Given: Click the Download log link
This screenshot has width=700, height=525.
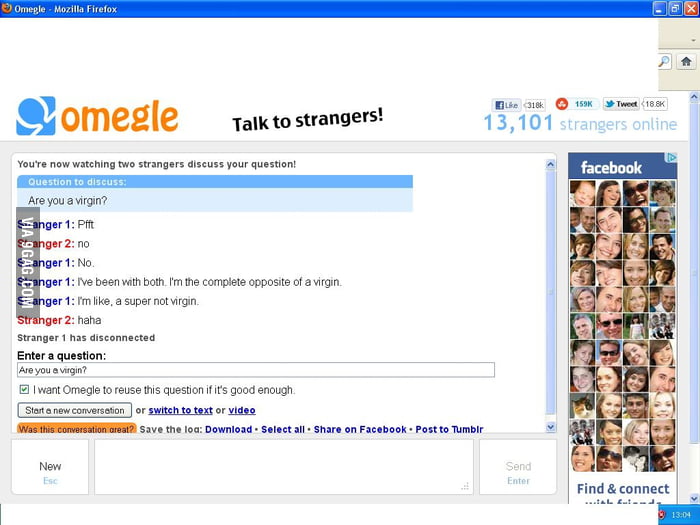Looking at the screenshot, I should (229, 429).
